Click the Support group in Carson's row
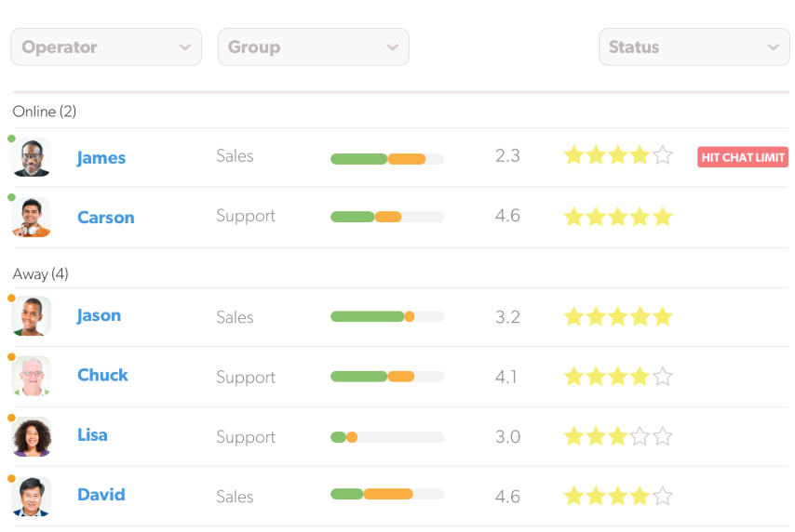This screenshot has width=795, height=532. pyautogui.click(x=246, y=217)
